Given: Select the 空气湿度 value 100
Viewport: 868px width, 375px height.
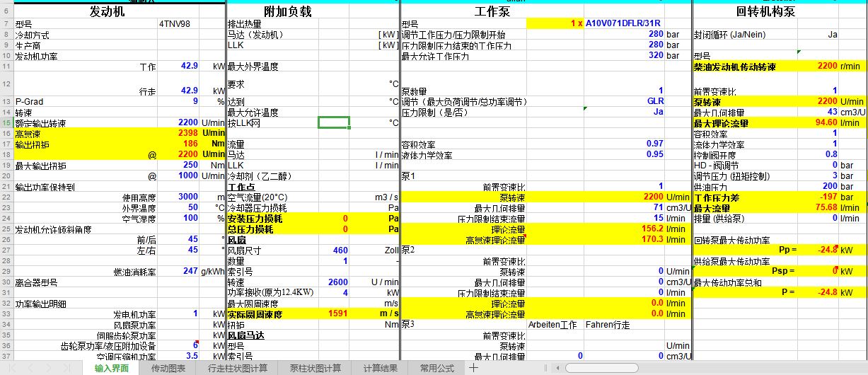Looking at the screenshot, I should tap(178, 218).
